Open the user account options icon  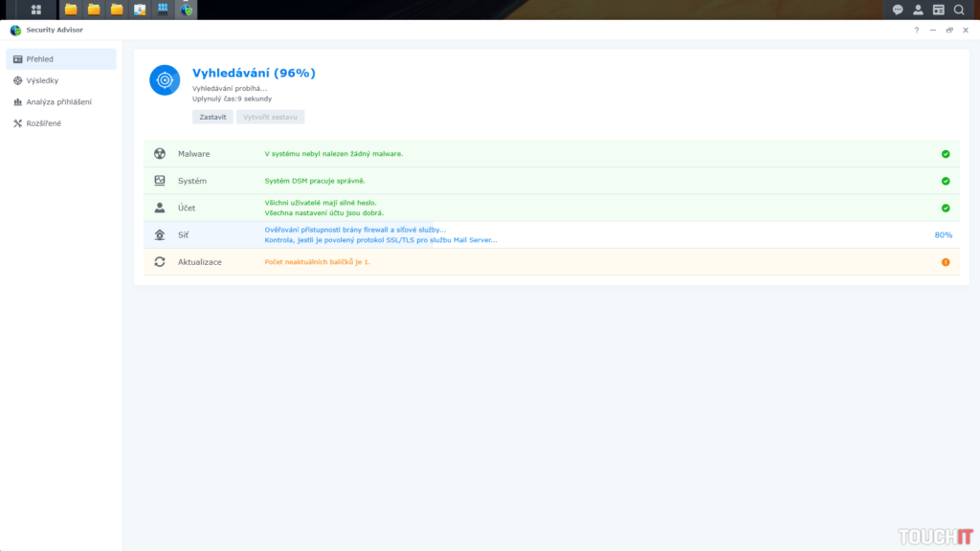pyautogui.click(x=918, y=10)
